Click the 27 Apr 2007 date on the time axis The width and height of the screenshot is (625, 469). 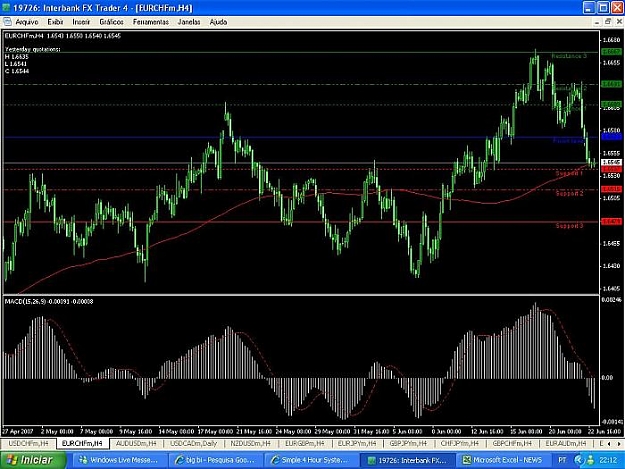pos(18,432)
